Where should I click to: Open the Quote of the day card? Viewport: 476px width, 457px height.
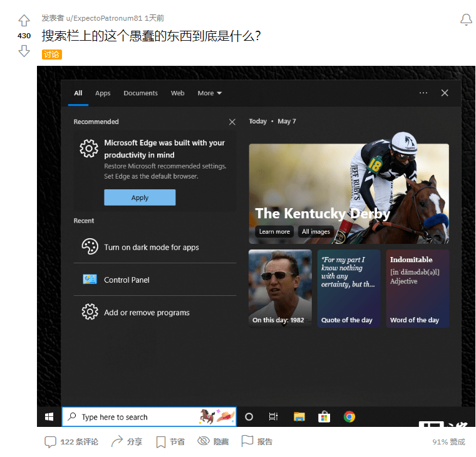[349, 288]
